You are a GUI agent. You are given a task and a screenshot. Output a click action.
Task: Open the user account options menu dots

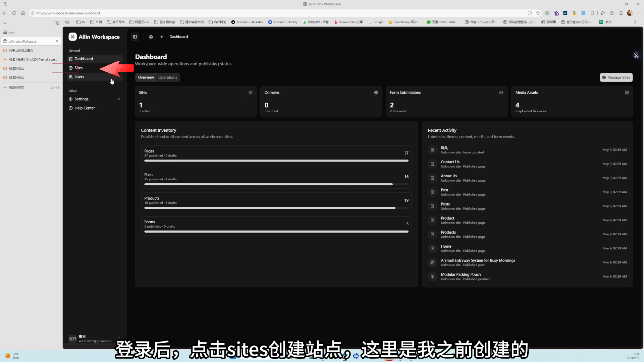click(x=119, y=339)
